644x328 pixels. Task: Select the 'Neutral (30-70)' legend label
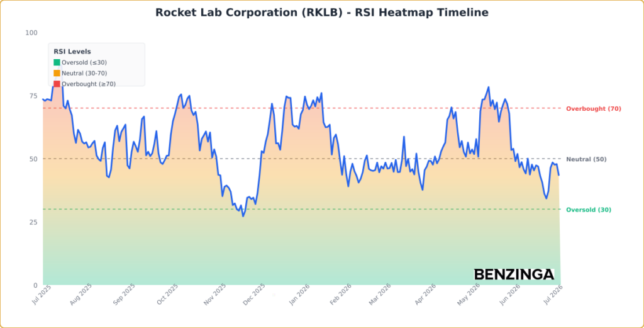pos(85,73)
